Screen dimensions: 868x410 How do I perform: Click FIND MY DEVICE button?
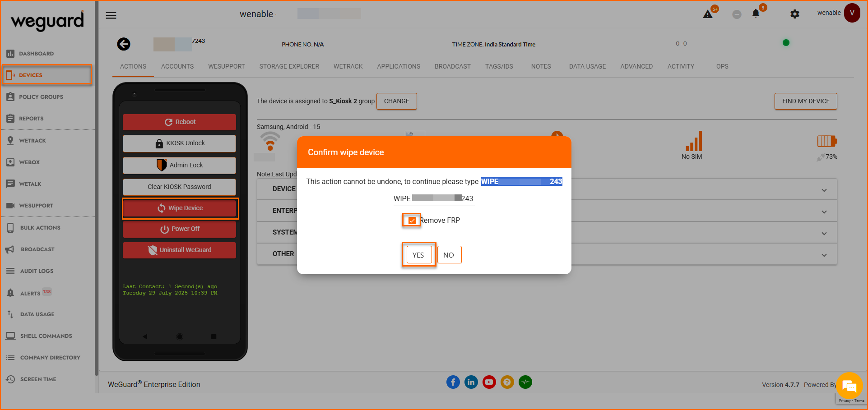[806, 101]
